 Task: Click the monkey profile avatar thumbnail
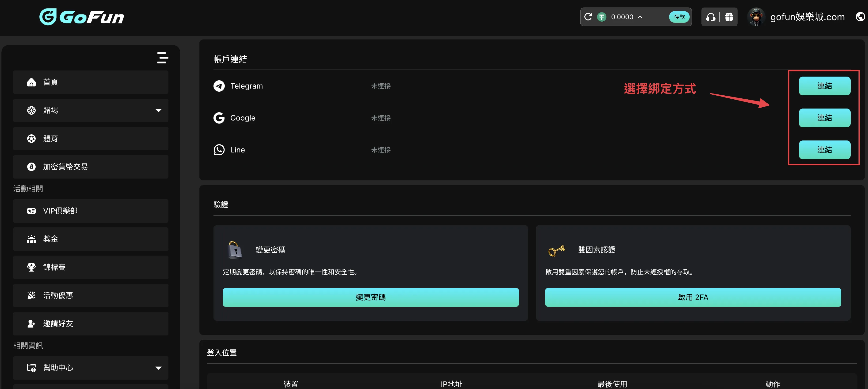[x=756, y=17]
